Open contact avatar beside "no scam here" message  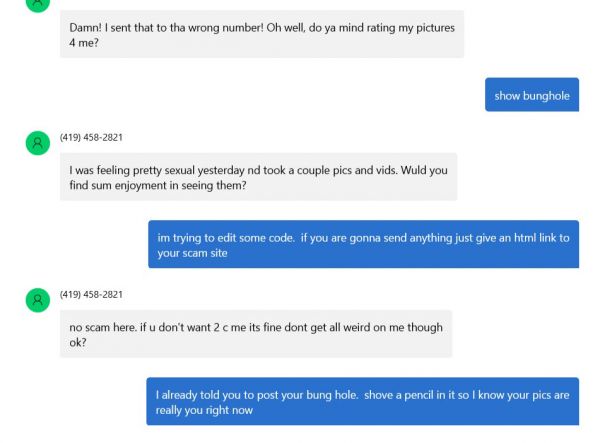[38, 300]
